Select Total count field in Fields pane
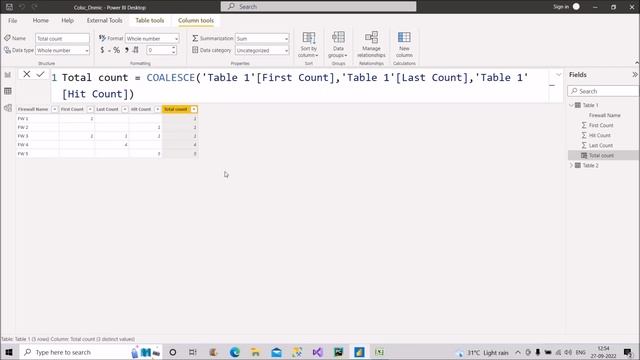 click(x=601, y=156)
